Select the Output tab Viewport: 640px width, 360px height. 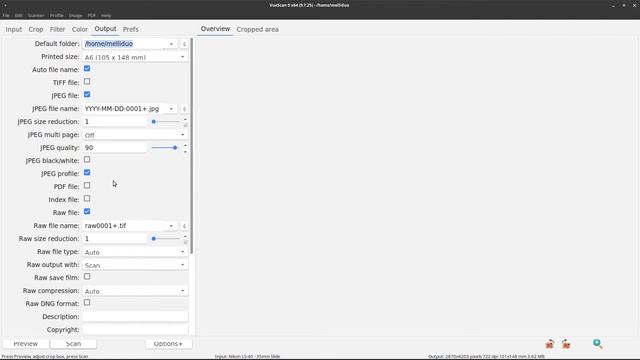105,29
